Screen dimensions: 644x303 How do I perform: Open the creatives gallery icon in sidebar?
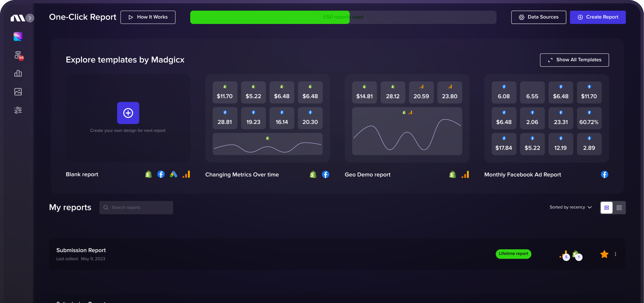(x=18, y=92)
